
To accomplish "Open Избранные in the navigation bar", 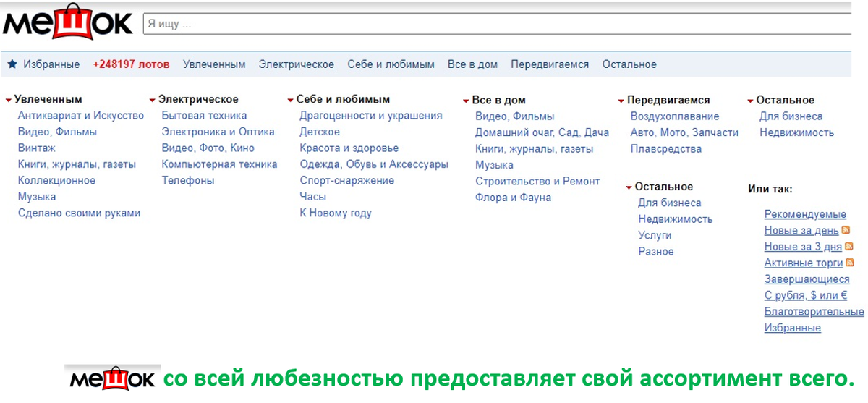I will pyautogui.click(x=51, y=64).
